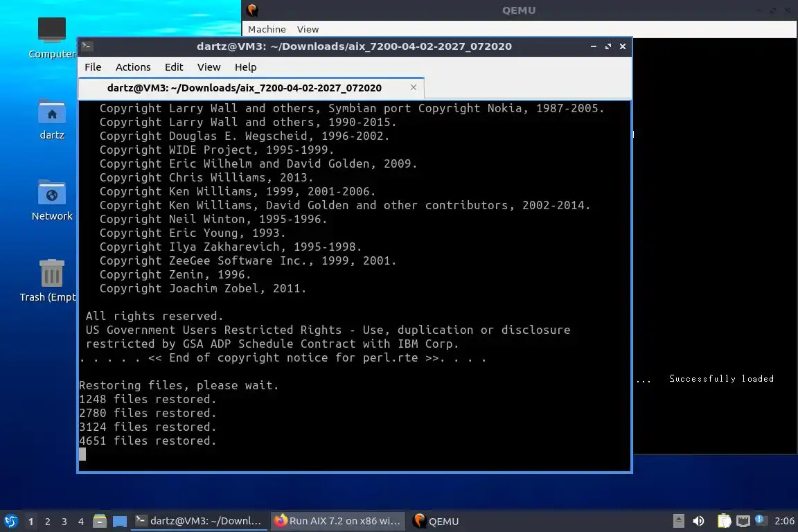798x532 pixels.
Task: Activate the dartz@VM3 terminal taskbar button
Action: click(199, 521)
